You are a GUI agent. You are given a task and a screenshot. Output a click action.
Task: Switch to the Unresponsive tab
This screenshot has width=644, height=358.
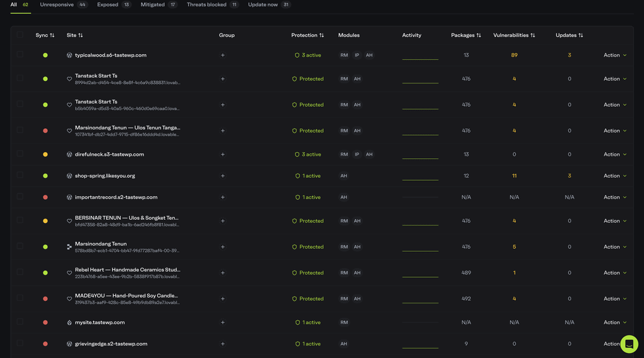pos(64,5)
